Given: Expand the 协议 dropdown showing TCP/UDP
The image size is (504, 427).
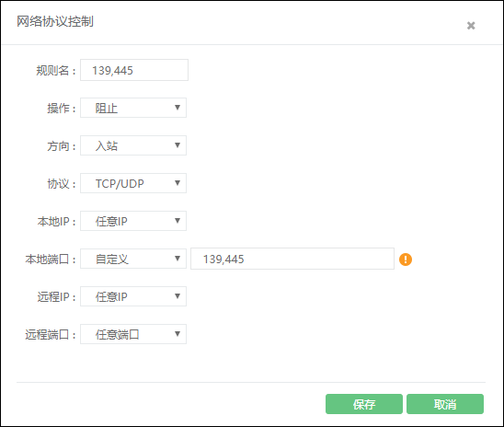Looking at the screenshot, I should (x=133, y=183).
